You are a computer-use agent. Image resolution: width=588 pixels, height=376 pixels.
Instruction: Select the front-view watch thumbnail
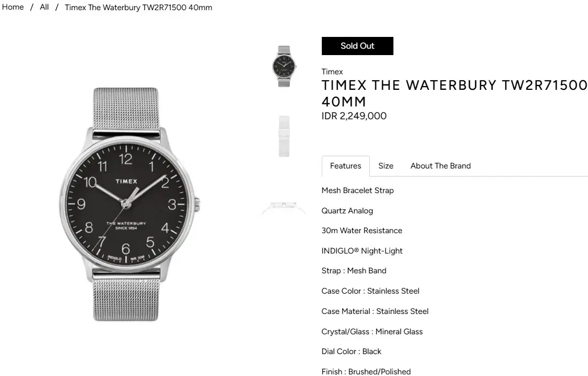(x=284, y=66)
